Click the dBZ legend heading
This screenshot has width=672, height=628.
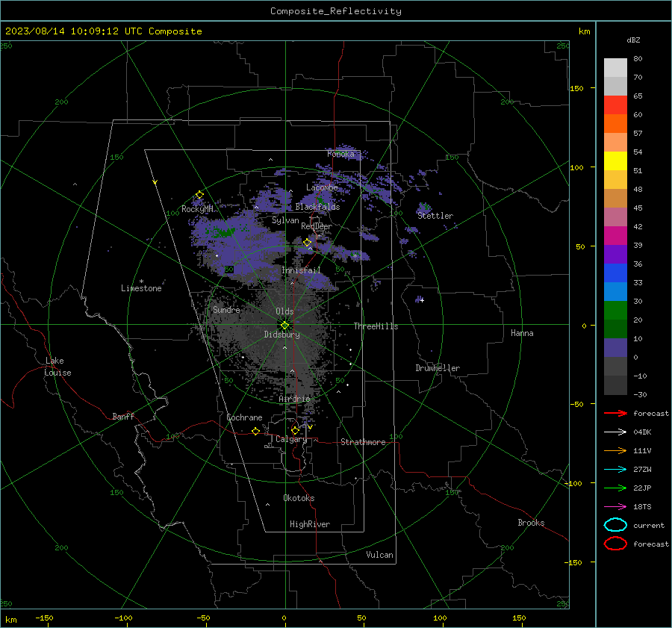click(x=633, y=40)
